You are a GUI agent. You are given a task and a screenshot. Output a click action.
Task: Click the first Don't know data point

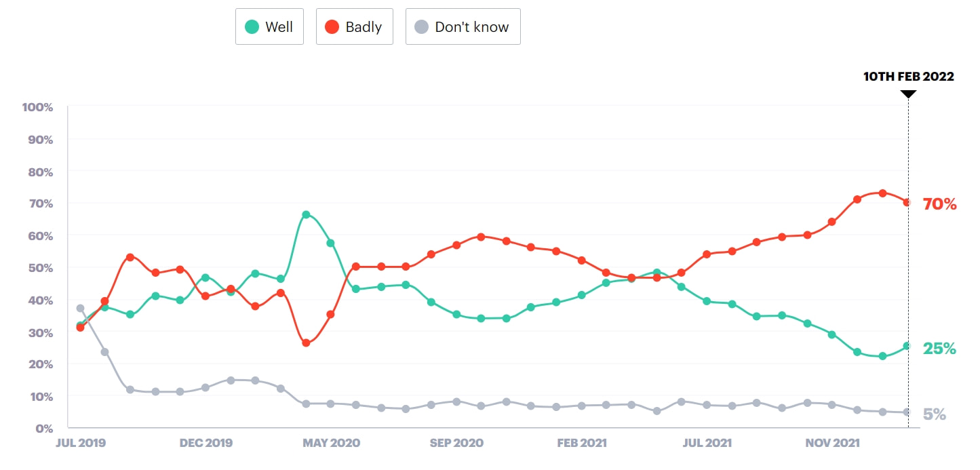80,309
